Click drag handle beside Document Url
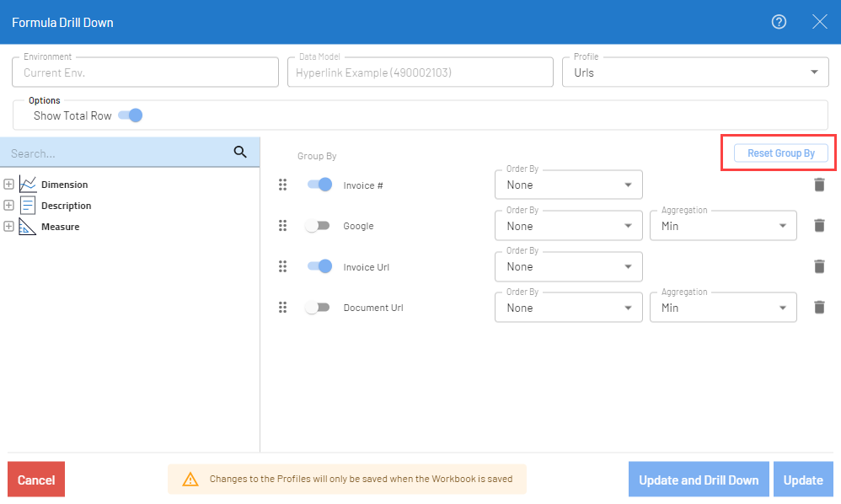The height and width of the screenshot is (504, 841). (x=283, y=308)
